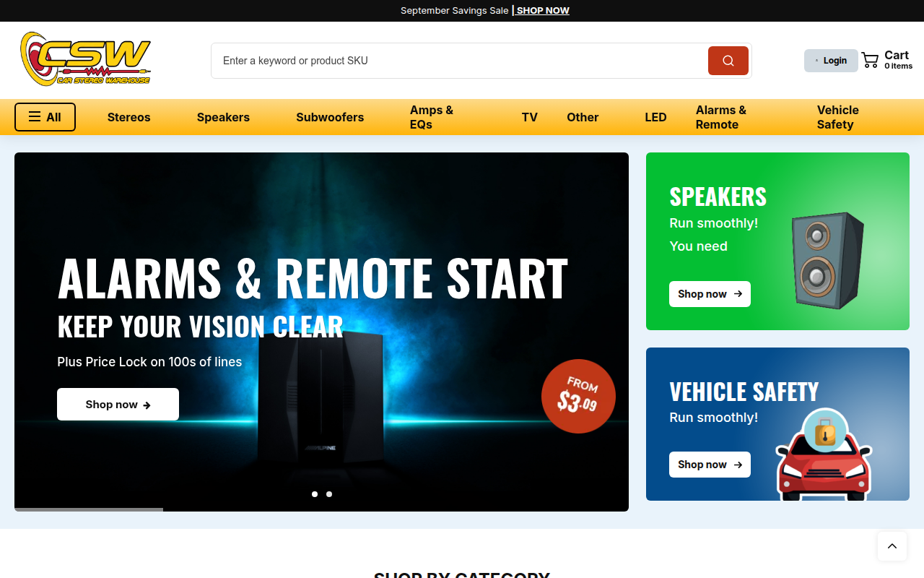The height and width of the screenshot is (578, 924).
Task: Open the Amps & EQs menu
Action: pyautogui.click(x=432, y=117)
